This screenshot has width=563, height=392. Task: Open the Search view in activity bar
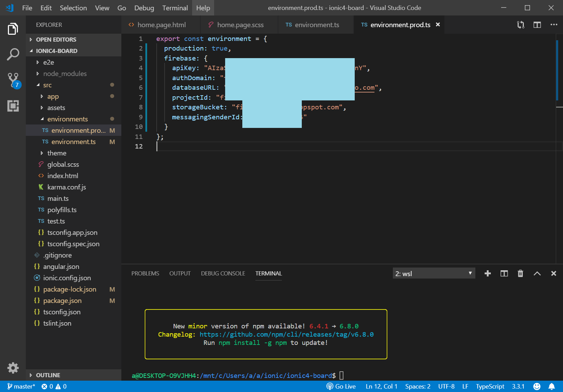point(13,54)
